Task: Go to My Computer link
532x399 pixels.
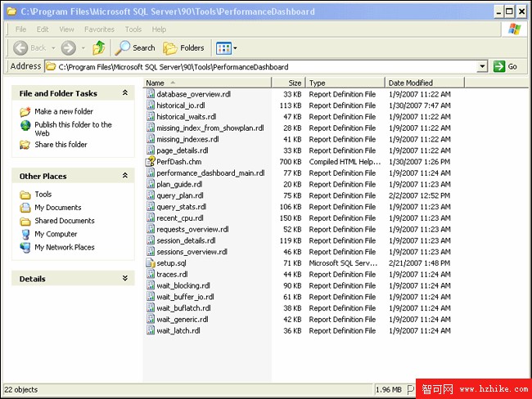Action: tap(56, 234)
